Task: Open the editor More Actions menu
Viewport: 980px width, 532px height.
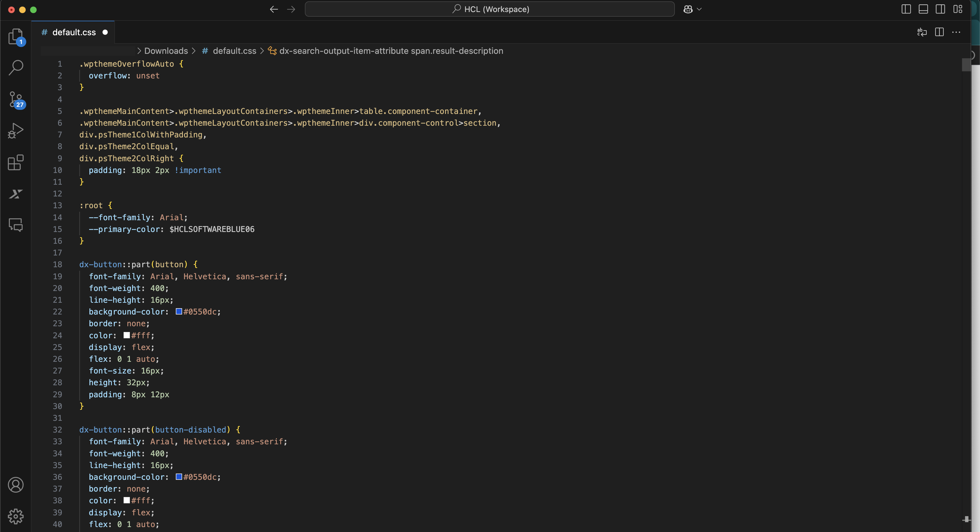Action: [x=956, y=32]
